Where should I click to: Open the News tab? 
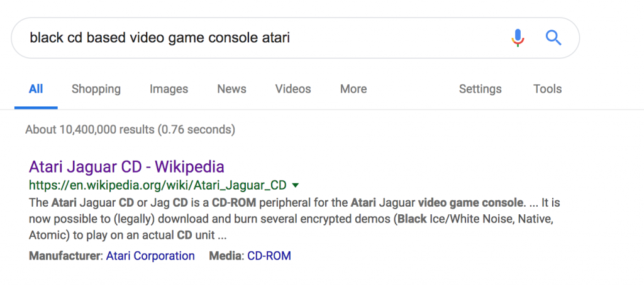point(231,89)
